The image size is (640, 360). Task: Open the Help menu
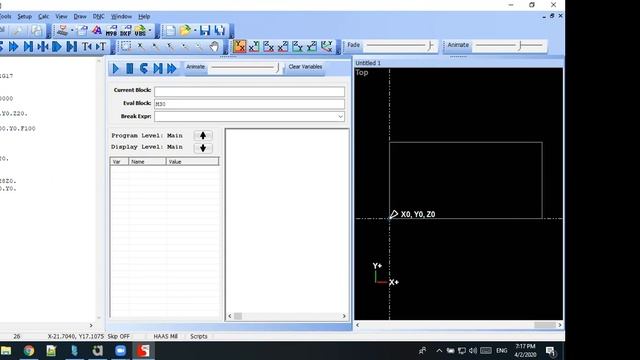click(x=144, y=16)
